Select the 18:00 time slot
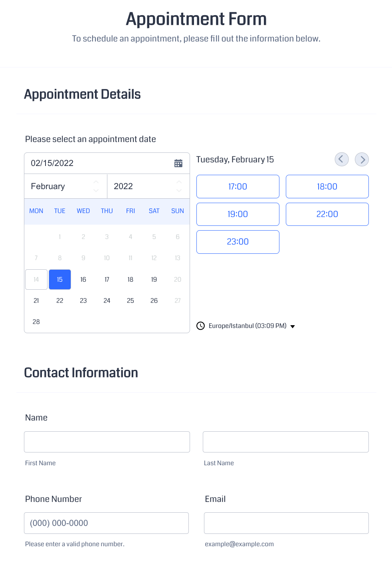 click(327, 186)
